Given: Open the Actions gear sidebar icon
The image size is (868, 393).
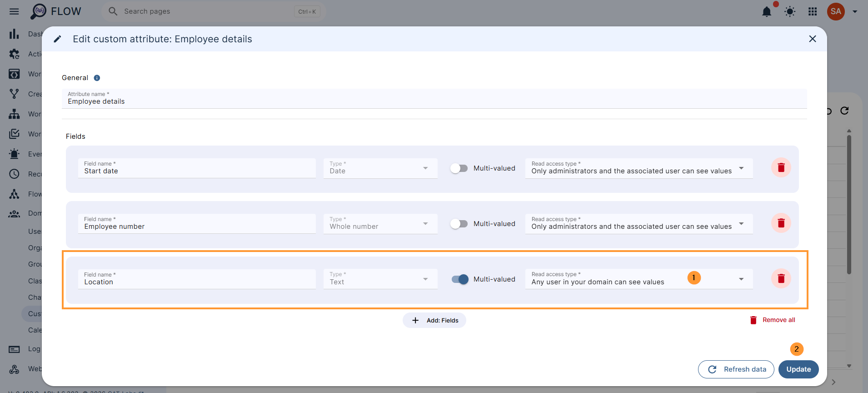Looking at the screenshot, I should tap(14, 54).
